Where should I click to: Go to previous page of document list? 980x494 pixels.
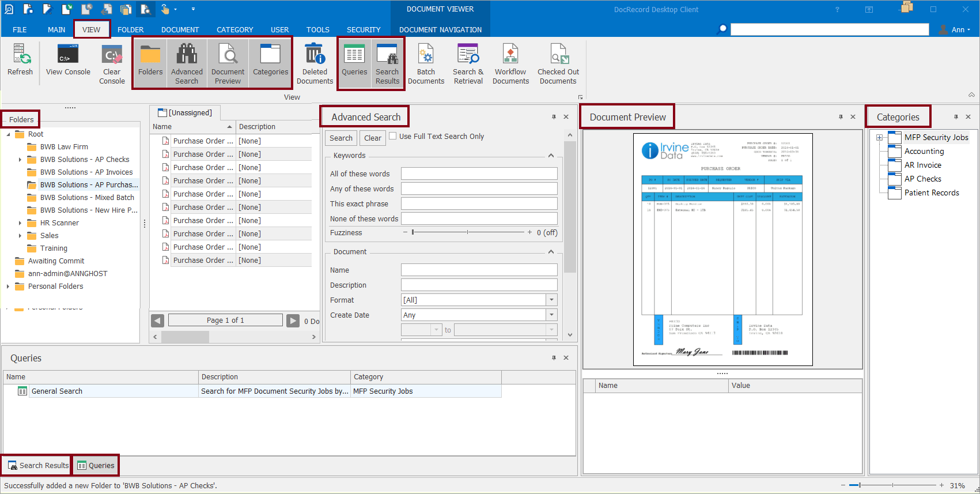coord(158,320)
